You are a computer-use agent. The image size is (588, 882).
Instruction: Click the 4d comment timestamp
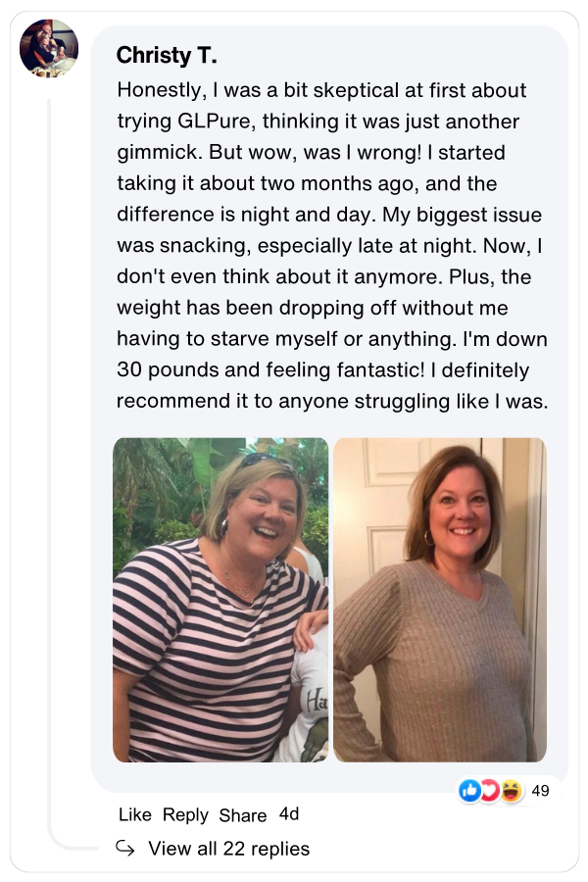289,814
